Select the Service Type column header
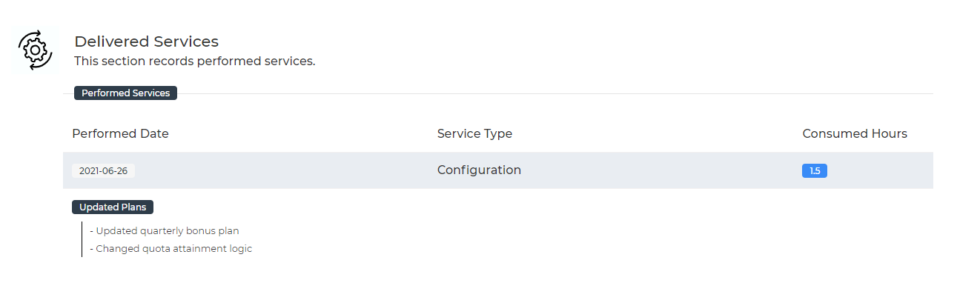 pos(474,134)
